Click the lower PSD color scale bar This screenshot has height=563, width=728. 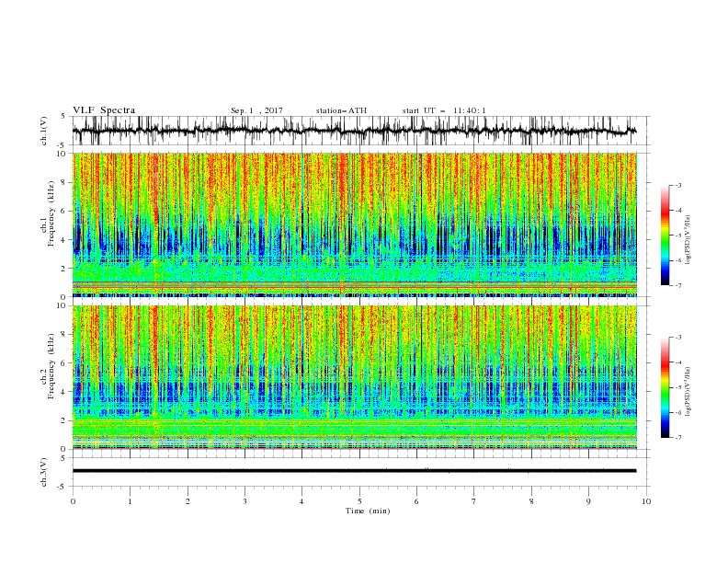[x=665, y=387]
